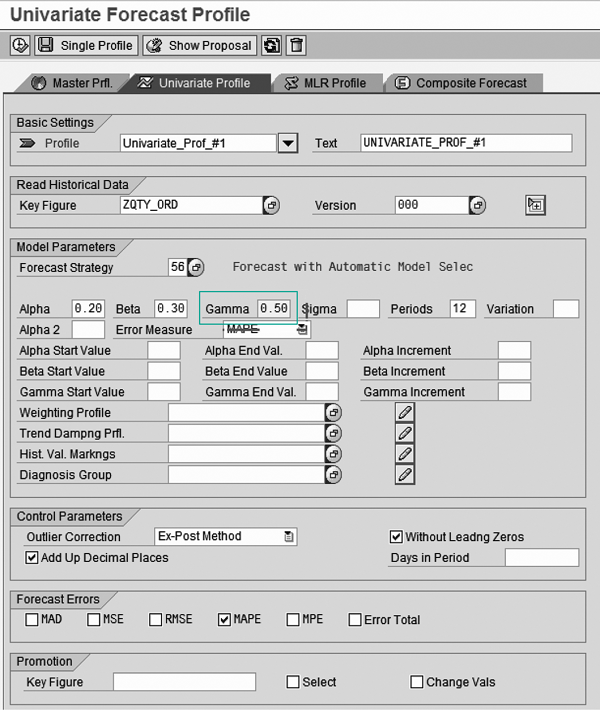Open the Composite Forecast tab
Viewport: 600px width, 710px height.
point(462,83)
